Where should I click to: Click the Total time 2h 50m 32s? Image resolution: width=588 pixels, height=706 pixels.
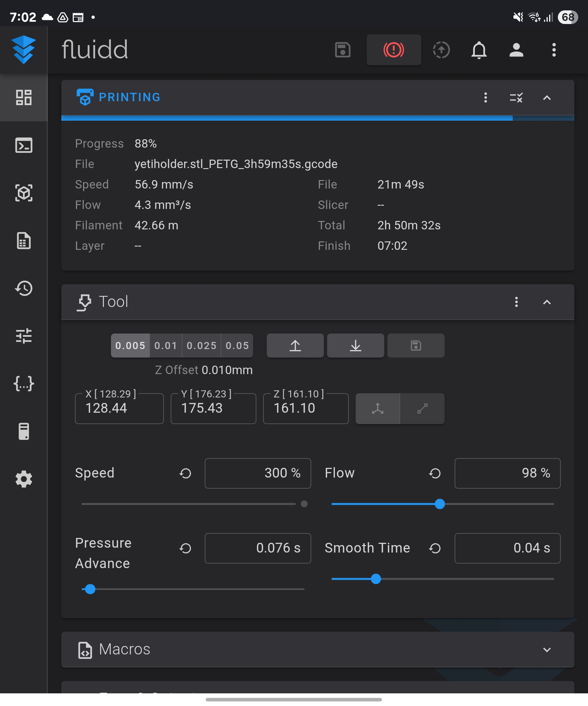[x=409, y=225]
